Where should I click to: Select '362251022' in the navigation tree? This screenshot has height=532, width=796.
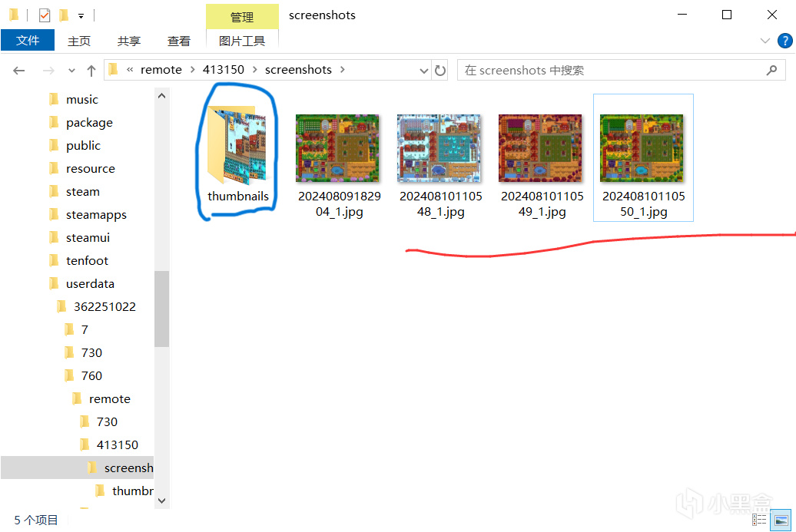coord(104,307)
